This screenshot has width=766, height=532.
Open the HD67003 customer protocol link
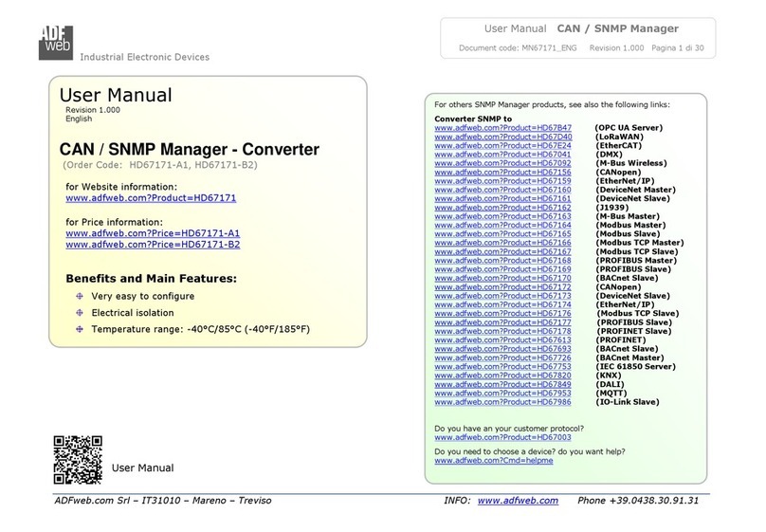502,437
